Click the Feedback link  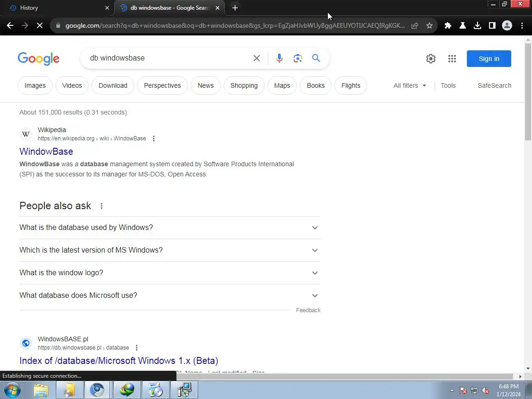click(x=308, y=310)
